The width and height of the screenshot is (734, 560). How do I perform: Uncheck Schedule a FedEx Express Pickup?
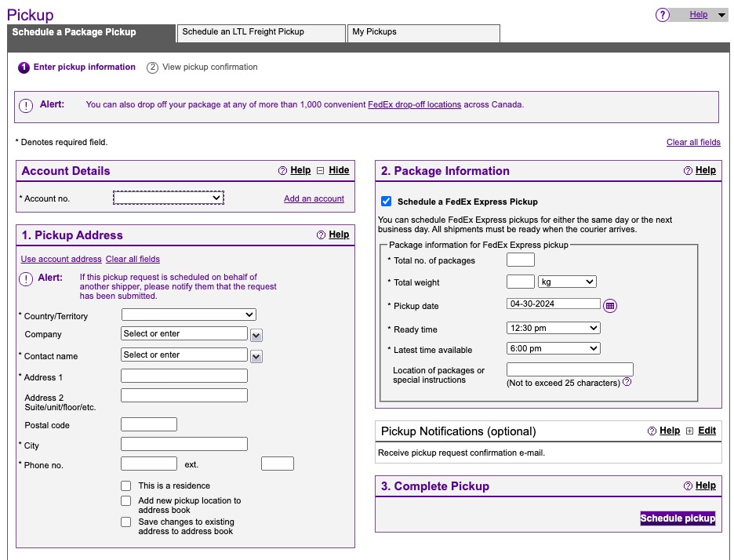[x=386, y=202]
